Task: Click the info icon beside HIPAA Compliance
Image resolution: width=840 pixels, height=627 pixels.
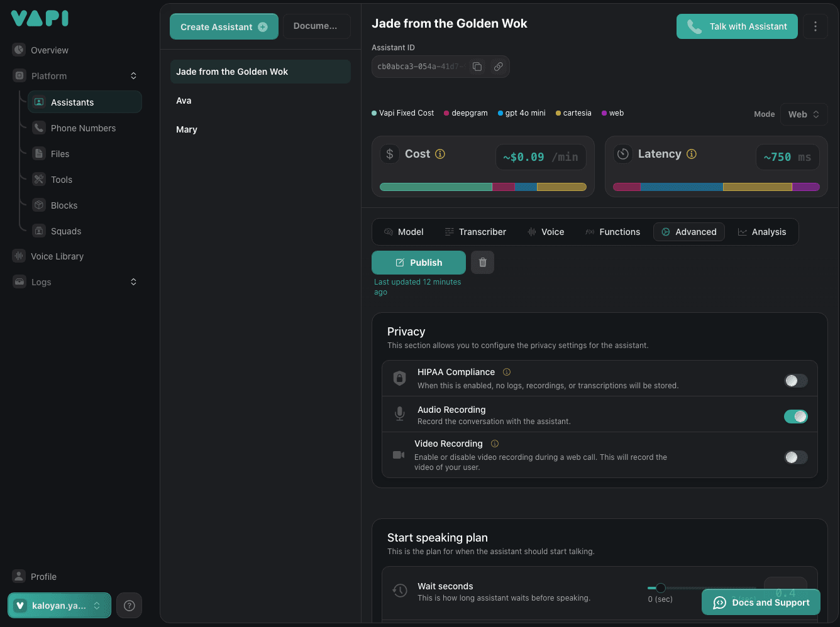Action: click(507, 372)
